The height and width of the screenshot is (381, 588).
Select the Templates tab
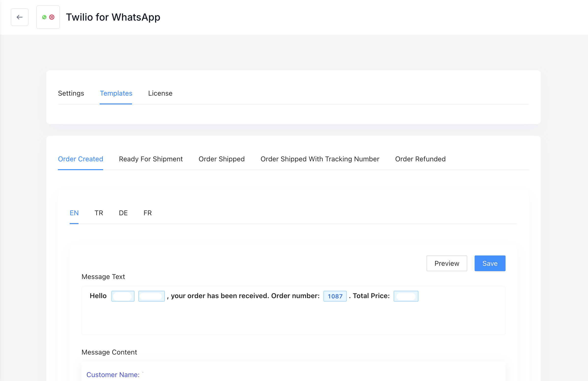click(x=116, y=93)
